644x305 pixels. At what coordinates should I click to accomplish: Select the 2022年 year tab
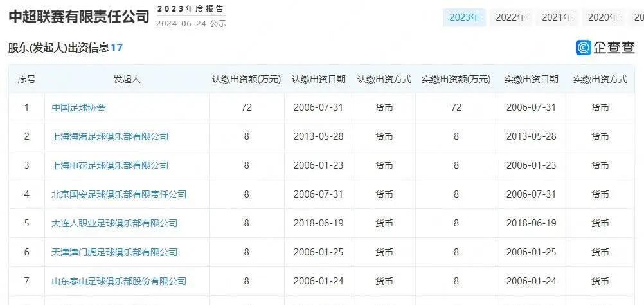tap(510, 17)
